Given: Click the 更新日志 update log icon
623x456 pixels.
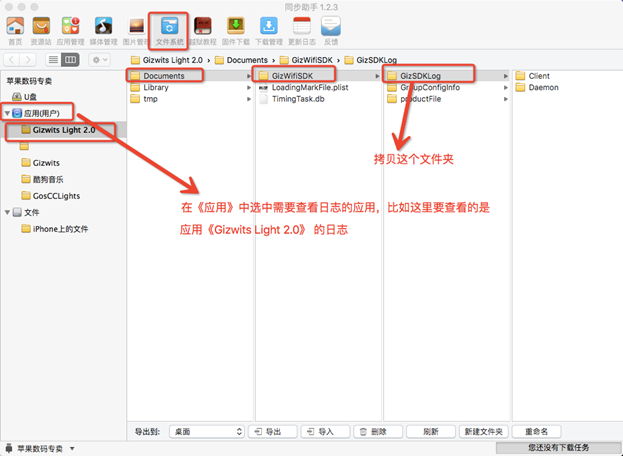Looking at the screenshot, I should 300,30.
